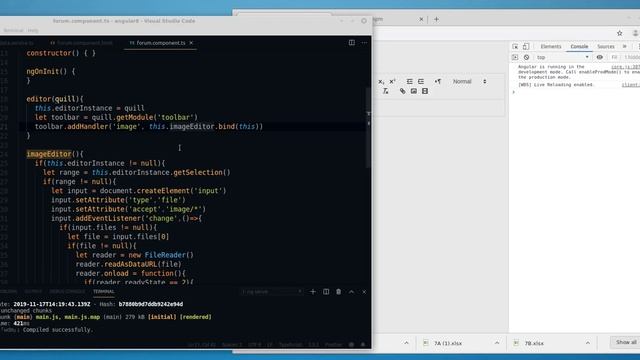
Task: Select the TERMINAL panel tab
Action: tap(104, 291)
